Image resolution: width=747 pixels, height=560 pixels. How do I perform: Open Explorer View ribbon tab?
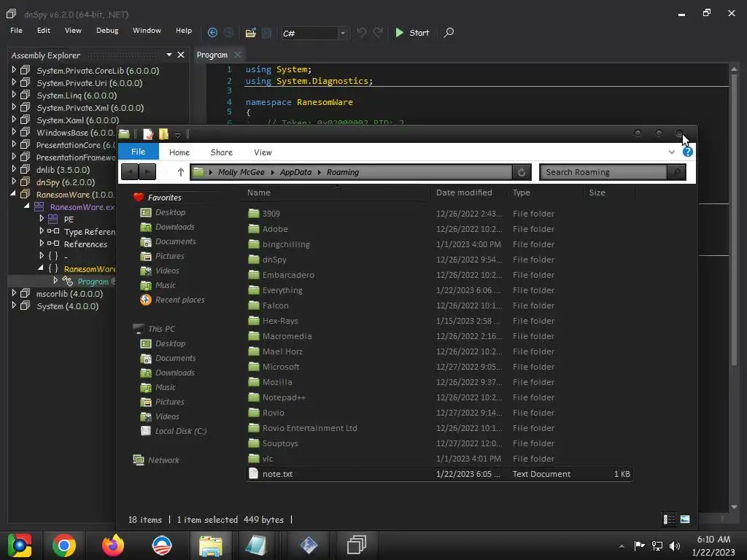pos(263,152)
